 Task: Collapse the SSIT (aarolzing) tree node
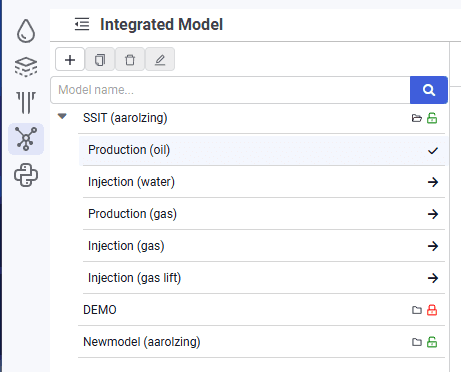[x=62, y=116]
